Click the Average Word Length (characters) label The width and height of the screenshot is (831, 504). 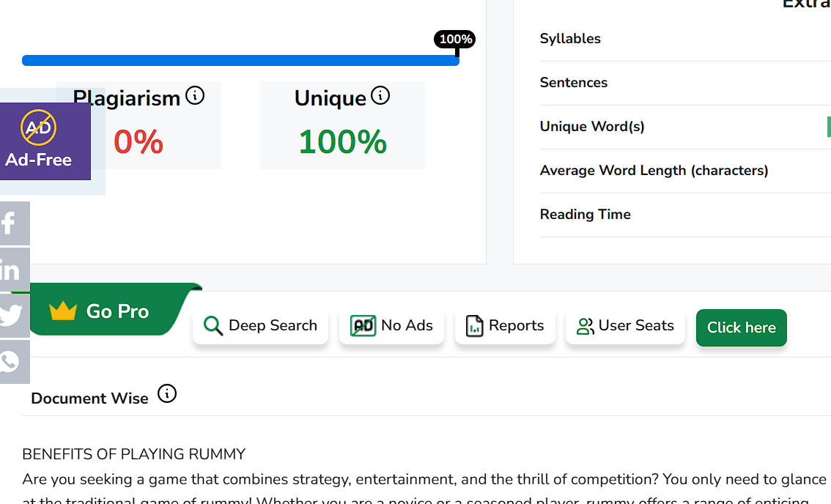(x=654, y=171)
